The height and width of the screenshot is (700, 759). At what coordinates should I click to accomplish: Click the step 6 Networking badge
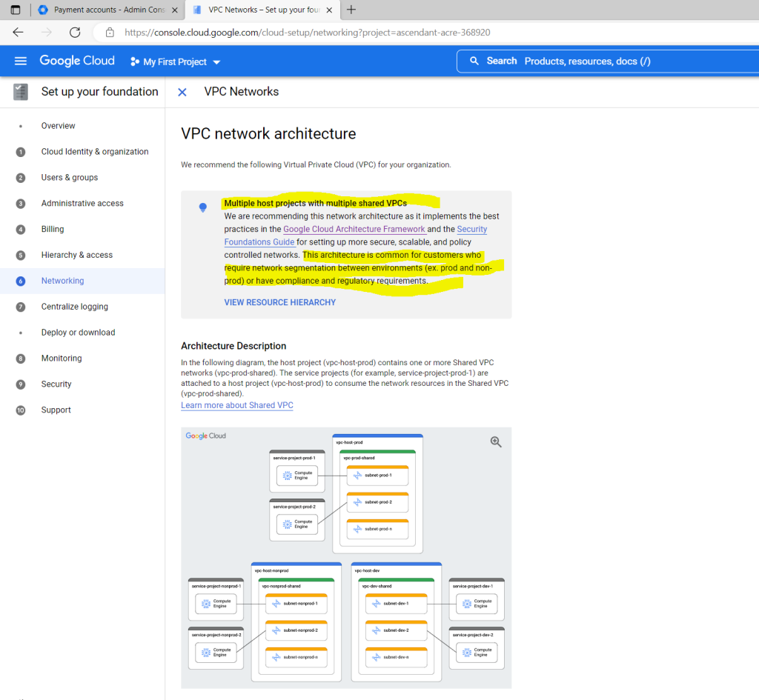[20, 281]
